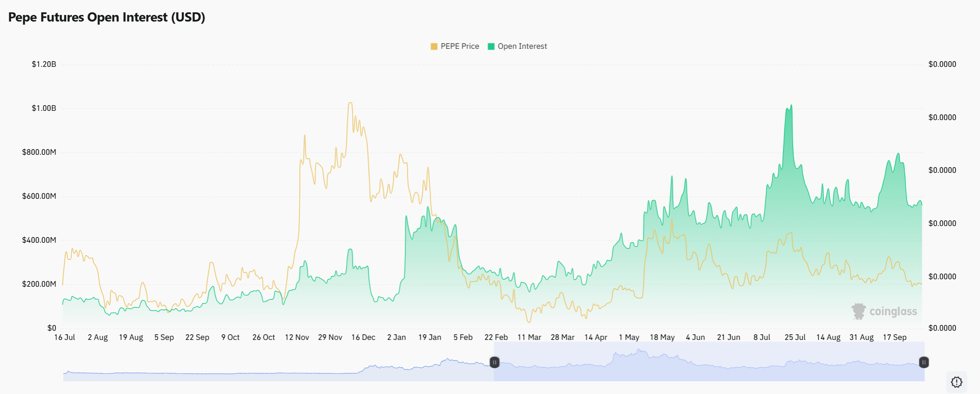Click the 1 May date label

pos(629,337)
